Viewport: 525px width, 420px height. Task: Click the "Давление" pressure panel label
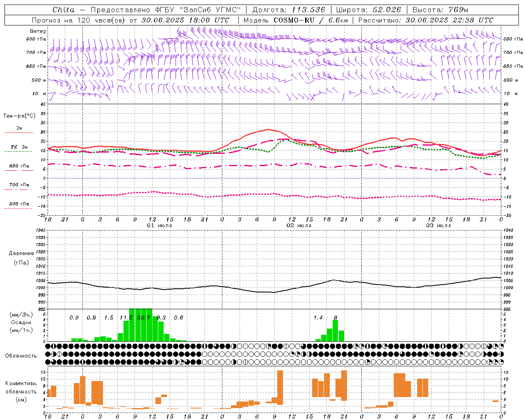[x=21, y=253]
